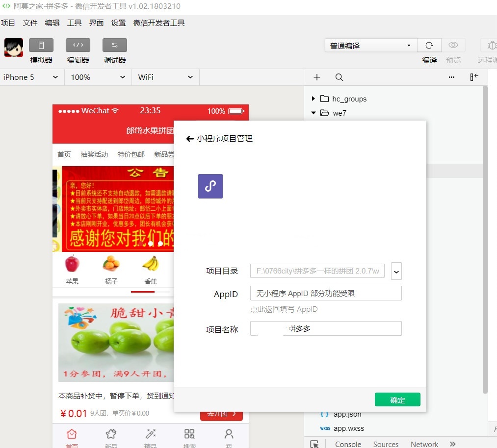Click the element inspector cursor icon
The image size is (497, 448).
314,444
